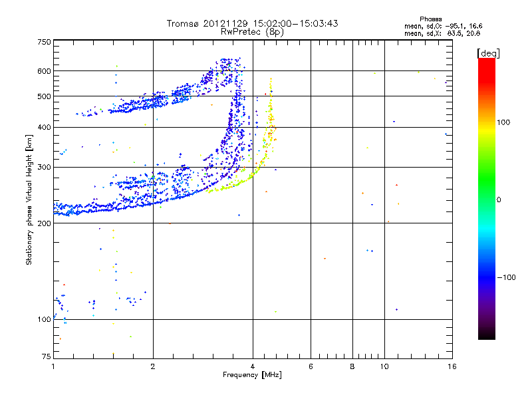Click the y-axis label "75"
This screenshot has height=399, width=532.
pyautogui.click(x=47, y=356)
